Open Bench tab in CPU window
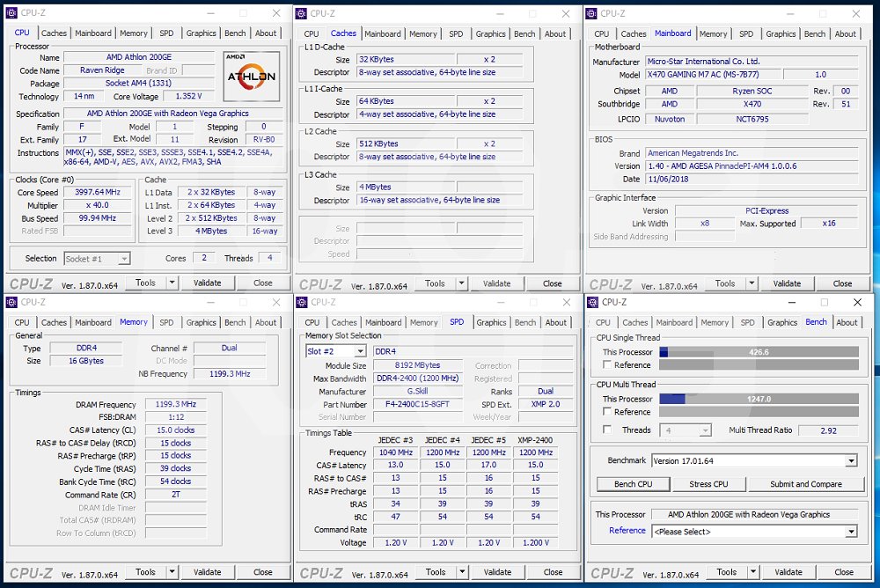The height and width of the screenshot is (588, 880). click(235, 33)
